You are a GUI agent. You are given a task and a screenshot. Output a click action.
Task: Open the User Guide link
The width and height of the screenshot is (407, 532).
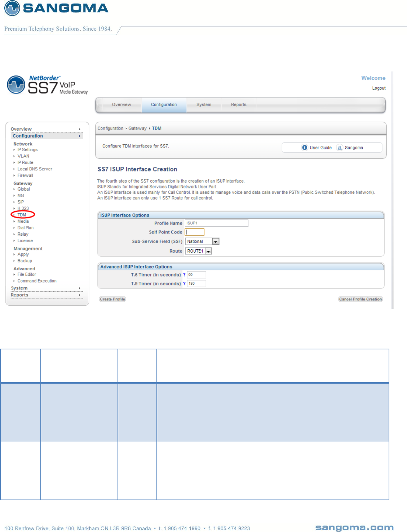click(x=320, y=148)
